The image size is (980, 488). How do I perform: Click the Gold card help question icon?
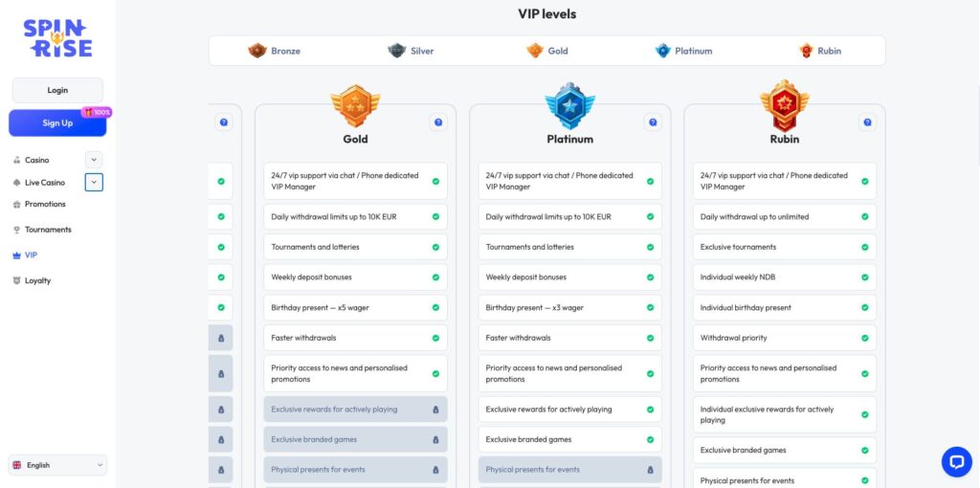[437, 122]
